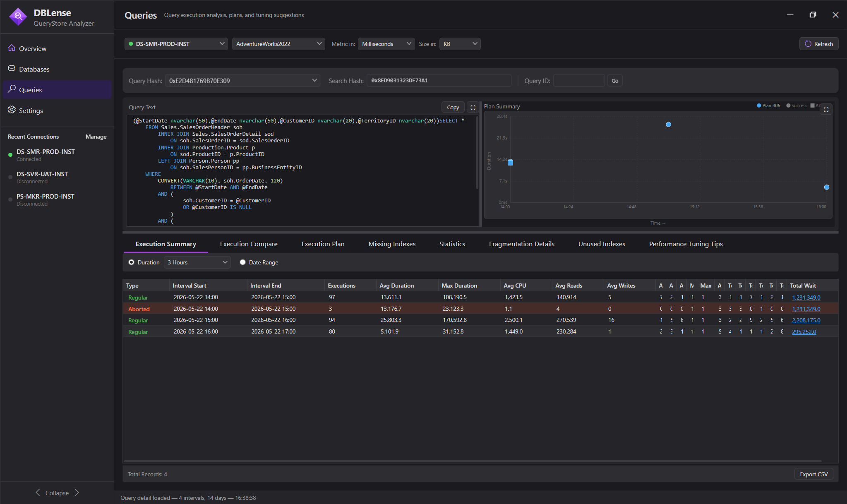The image size is (847, 504).
Task: Select PS-MKR-PROD-INST recent connection
Action: pos(57,199)
